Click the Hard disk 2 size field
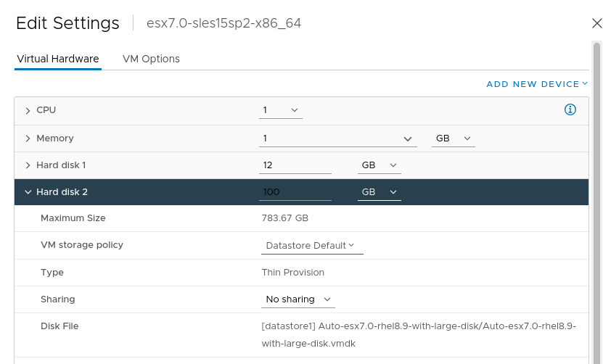Image resolution: width=603 pixels, height=364 pixels. (x=295, y=192)
